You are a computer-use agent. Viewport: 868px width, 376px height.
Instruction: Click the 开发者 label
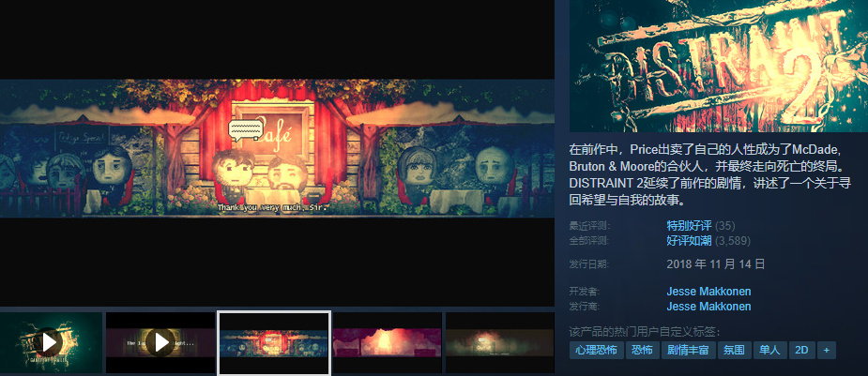click(585, 292)
